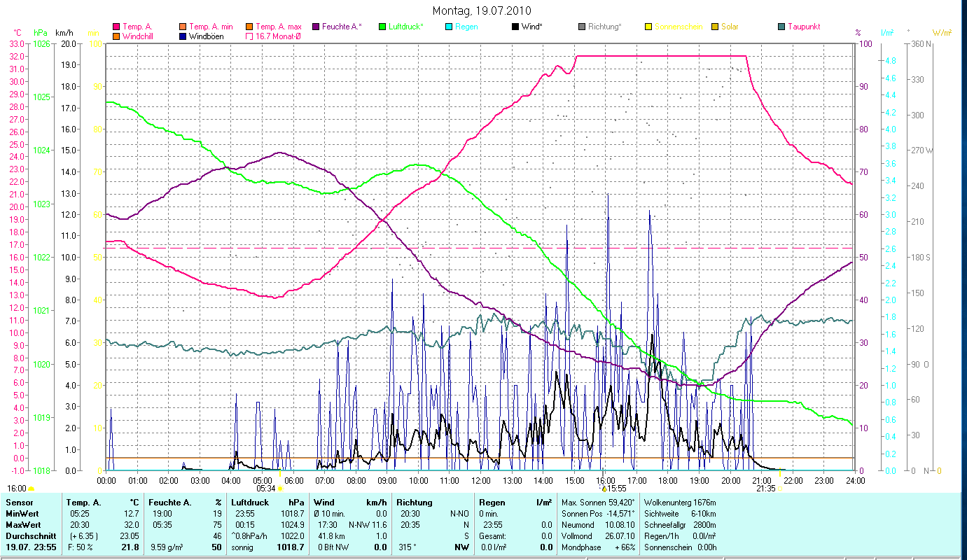This screenshot has height=560, width=967.
Task: Click the cyan Regen legend square
Action: (x=449, y=27)
